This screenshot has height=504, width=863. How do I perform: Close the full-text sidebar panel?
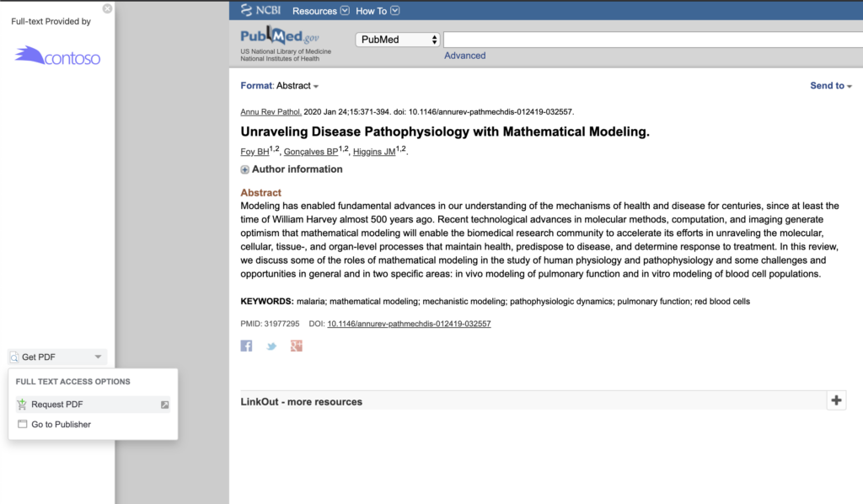pyautogui.click(x=107, y=8)
